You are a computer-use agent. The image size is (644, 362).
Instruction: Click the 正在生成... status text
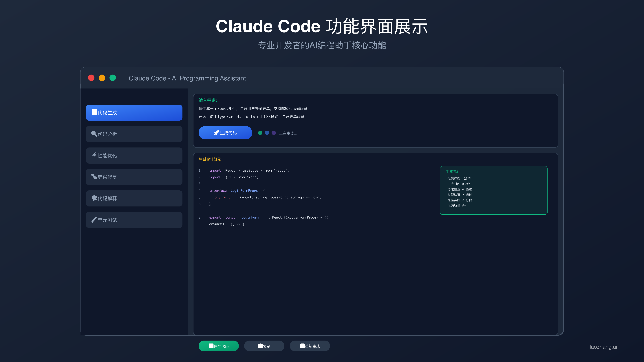[288, 133]
